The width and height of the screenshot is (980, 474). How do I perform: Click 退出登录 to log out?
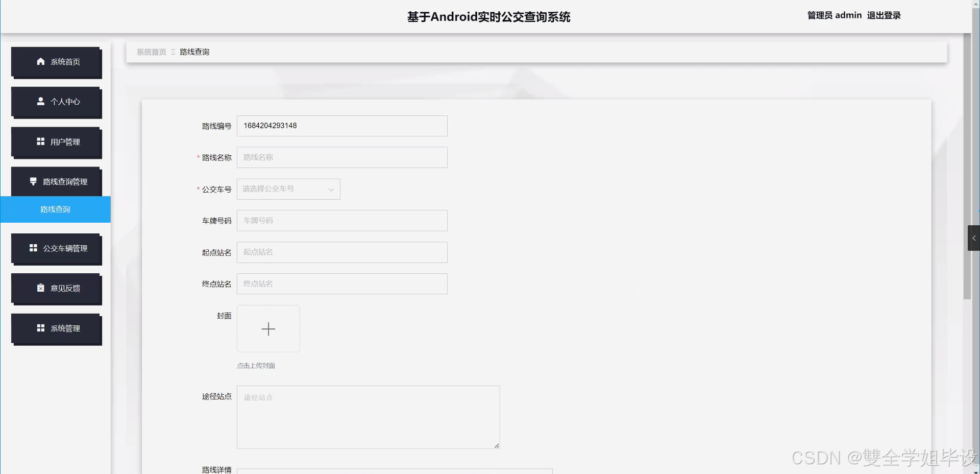pos(884,15)
